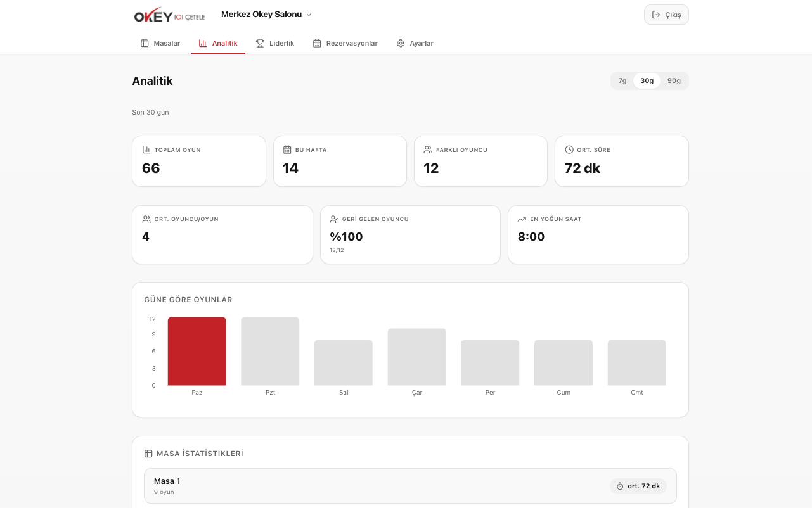Click the calendar icon in Bu Hafta card
Viewport: 812px width, 508px height.
(x=287, y=150)
